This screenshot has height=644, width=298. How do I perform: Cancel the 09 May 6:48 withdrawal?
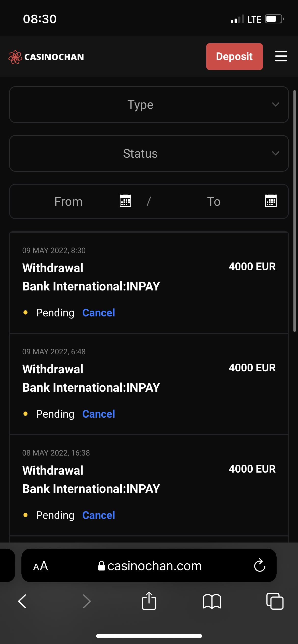(x=99, y=414)
